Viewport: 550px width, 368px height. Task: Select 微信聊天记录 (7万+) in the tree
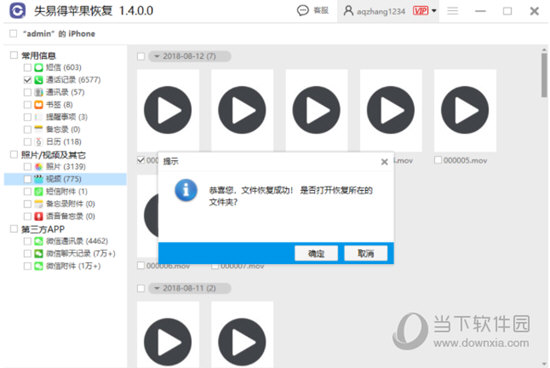pos(81,253)
